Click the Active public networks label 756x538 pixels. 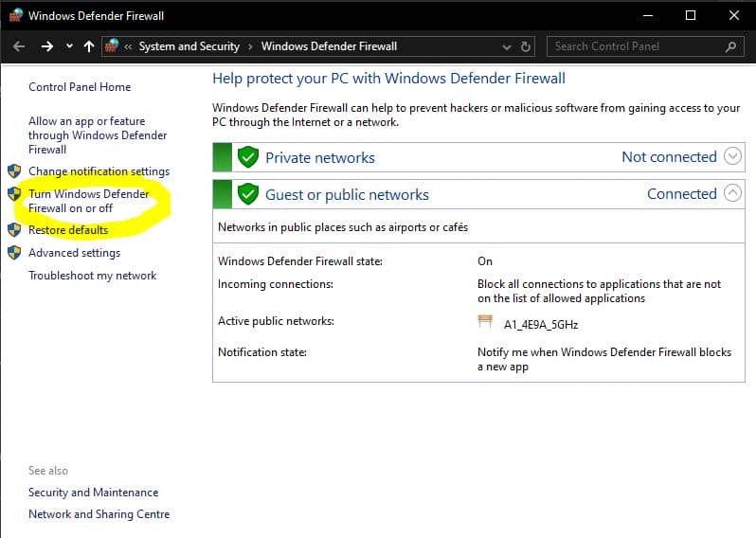[x=276, y=321]
